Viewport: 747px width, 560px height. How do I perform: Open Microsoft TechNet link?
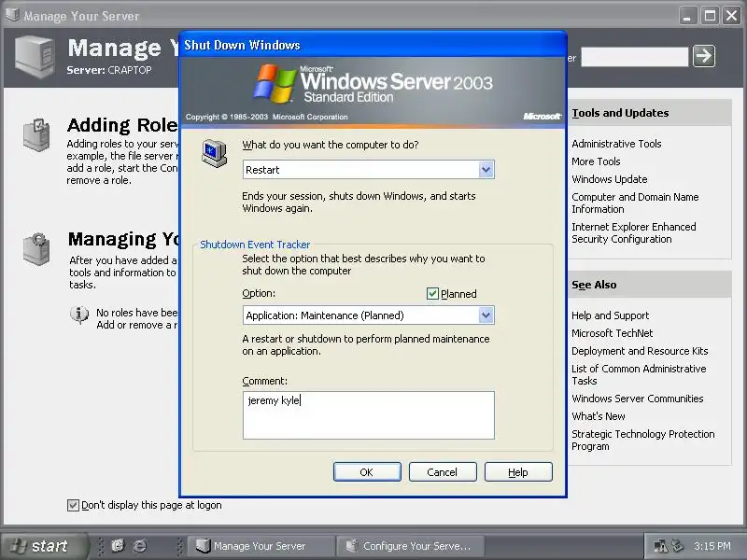coord(613,333)
